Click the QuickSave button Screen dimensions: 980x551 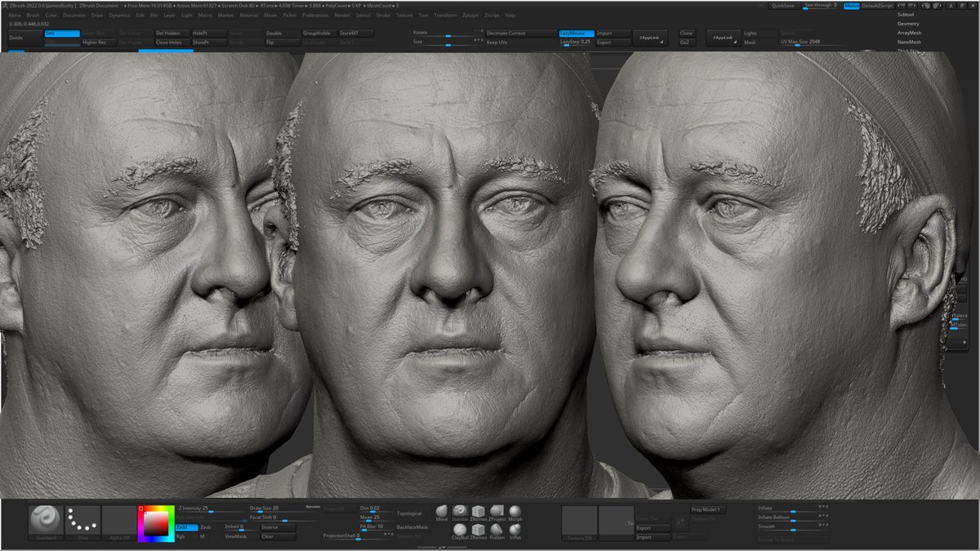783,5
